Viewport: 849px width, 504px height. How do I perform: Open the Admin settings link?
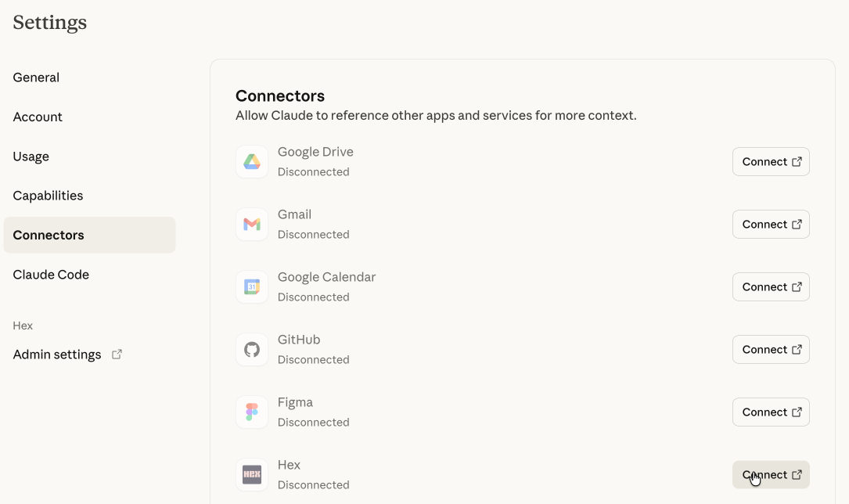point(56,354)
